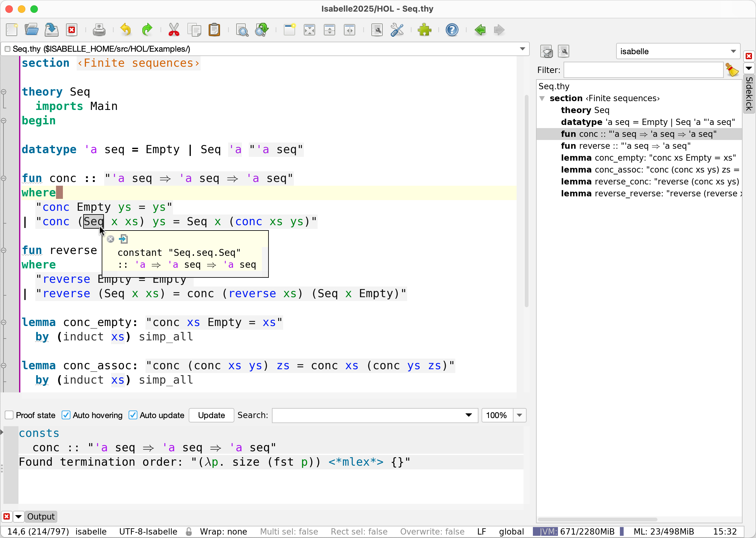
Task: Clear the Sidekick filter with broom icon
Action: (732, 70)
